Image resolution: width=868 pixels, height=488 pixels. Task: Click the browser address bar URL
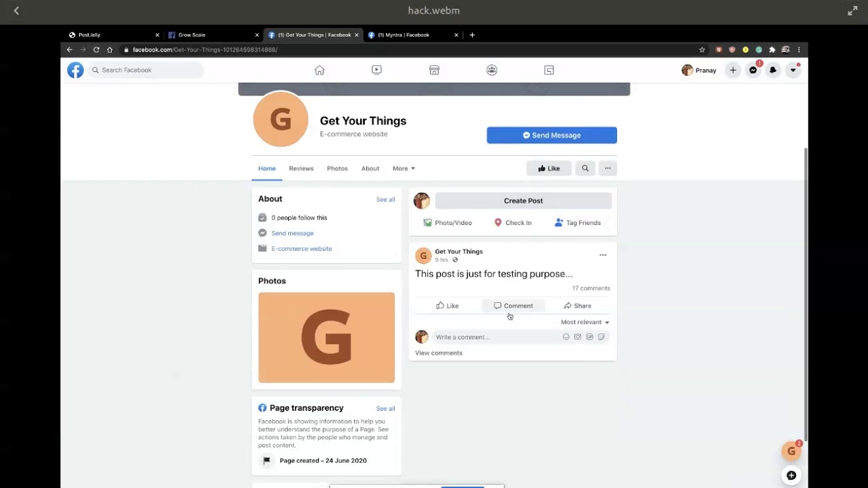click(205, 49)
